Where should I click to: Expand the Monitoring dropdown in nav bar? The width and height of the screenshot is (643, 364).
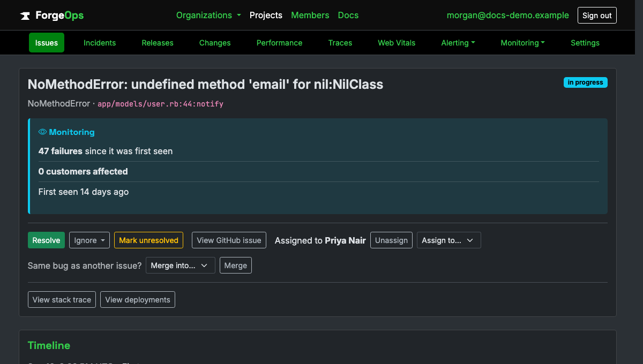tap(522, 43)
